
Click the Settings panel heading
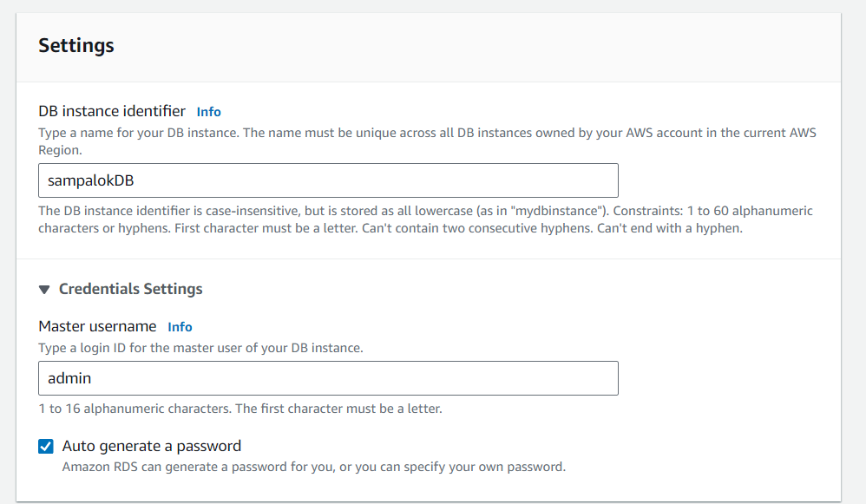coord(76,45)
